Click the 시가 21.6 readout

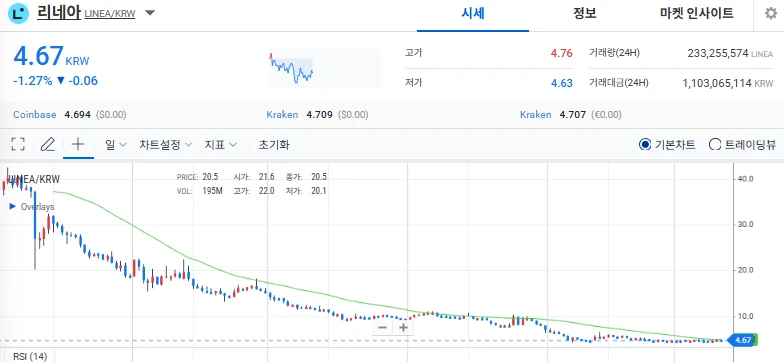(x=254, y=177)
